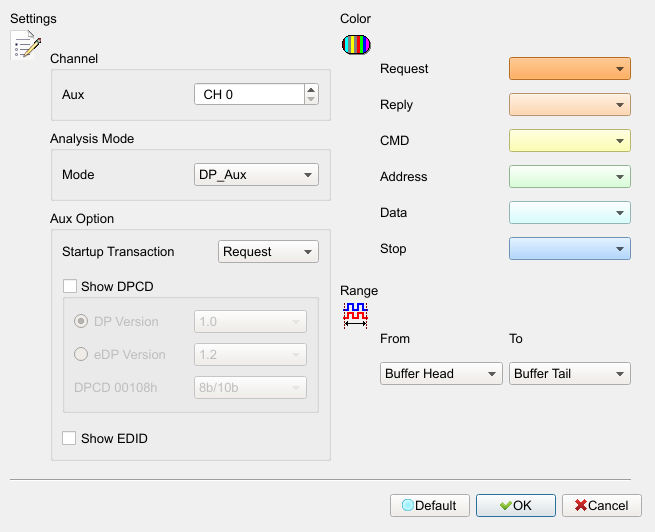Open the DPCD 00108h 8b/10b dropdown
Image resolution: width=655 pixels, height=532 pixels.
(x=250, y=388)
